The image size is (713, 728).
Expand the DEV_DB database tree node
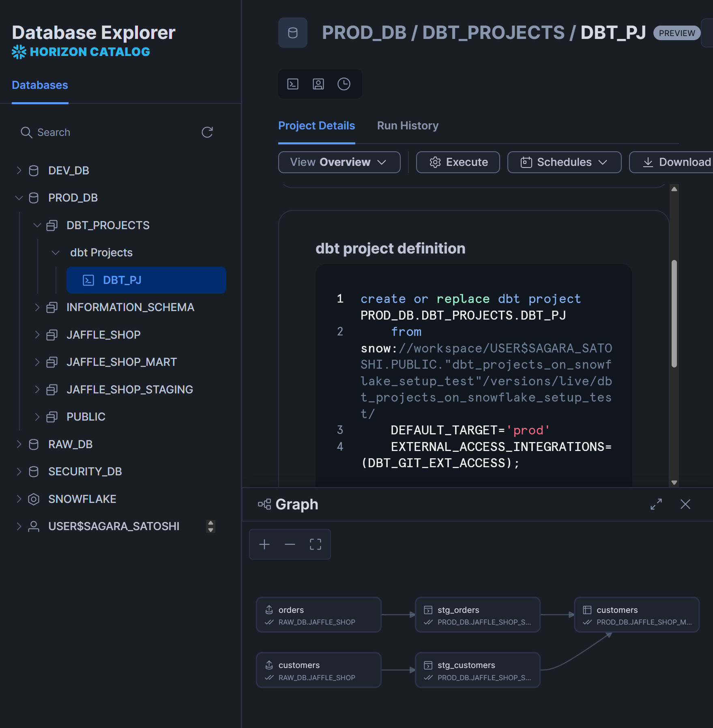(x=19, y=170)
